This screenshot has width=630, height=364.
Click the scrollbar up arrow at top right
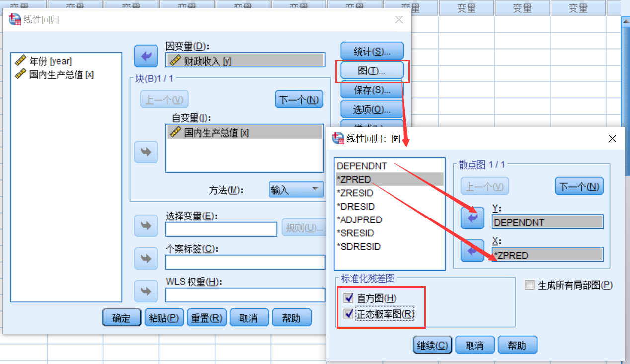point(625,21)
